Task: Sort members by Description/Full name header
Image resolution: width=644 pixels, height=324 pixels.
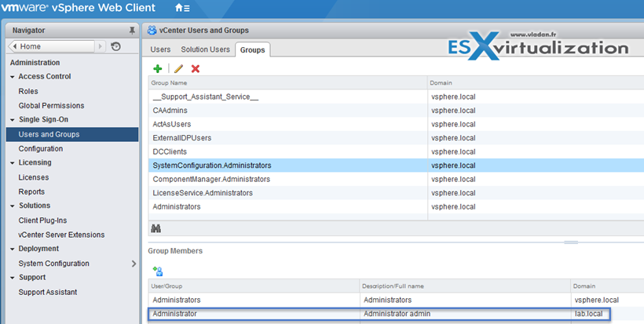Action: pos(466,286)
